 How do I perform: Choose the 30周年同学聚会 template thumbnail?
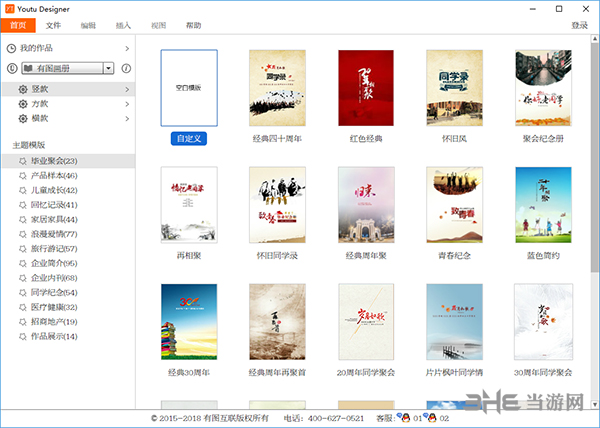point(543,322)
